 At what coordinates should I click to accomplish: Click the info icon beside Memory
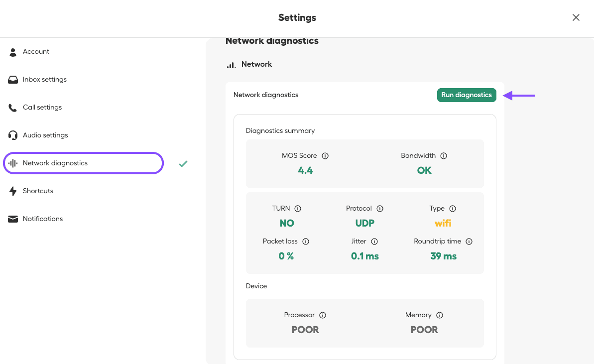(x=440, y=315)
